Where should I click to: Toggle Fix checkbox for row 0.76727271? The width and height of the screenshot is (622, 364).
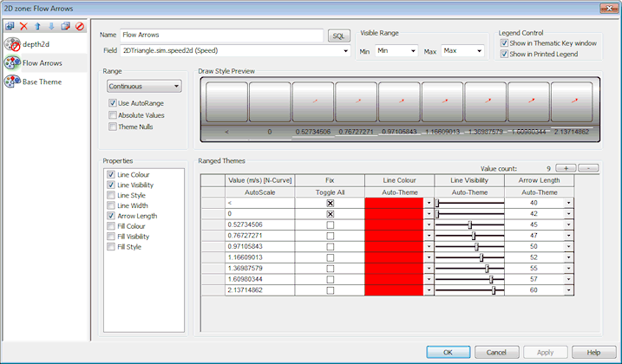point(330,236)
